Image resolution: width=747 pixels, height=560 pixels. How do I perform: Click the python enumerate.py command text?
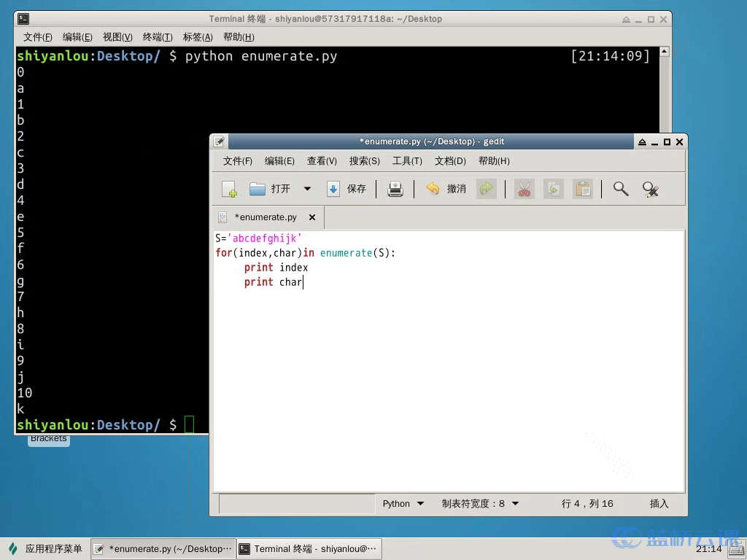coord(261,56)
